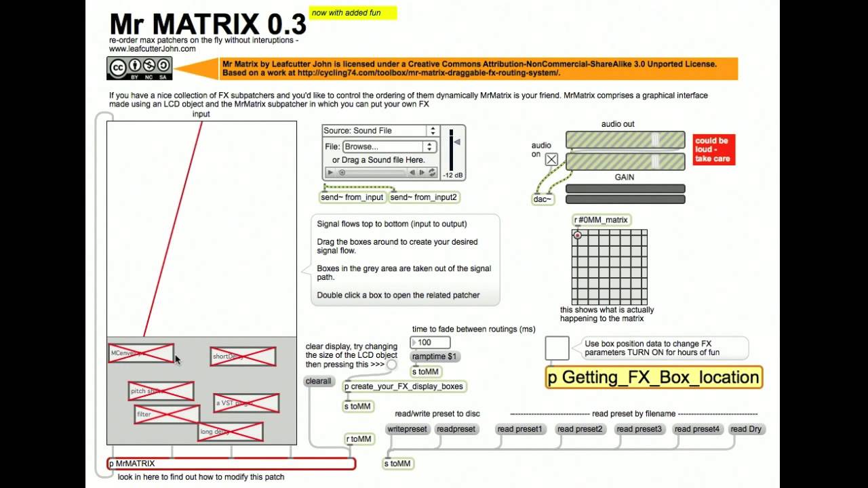
Task: Click the s toMM object under create_your_FX_display_boxes
Action: (x=358, y=407)
